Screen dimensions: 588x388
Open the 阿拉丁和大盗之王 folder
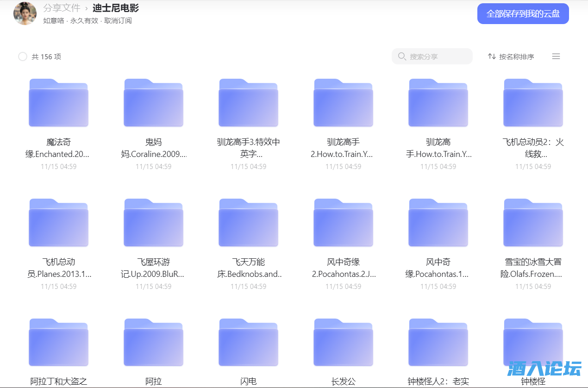point(58,342)
